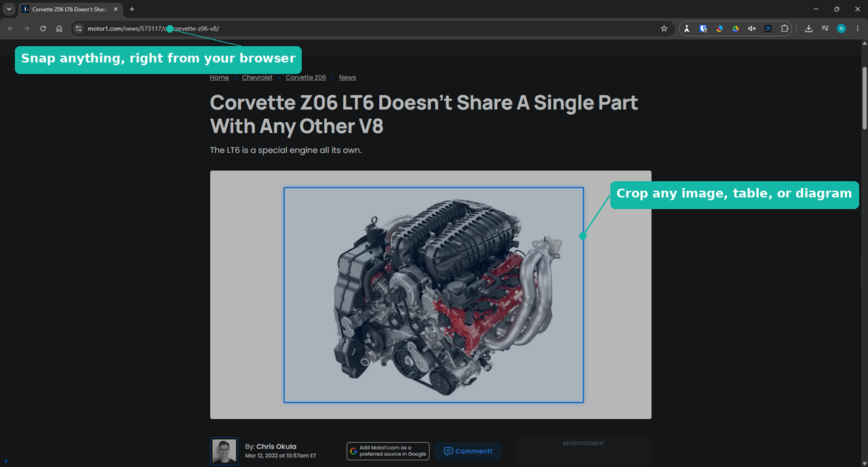
Task: Bookmark this page with the star
Action: 664,29
